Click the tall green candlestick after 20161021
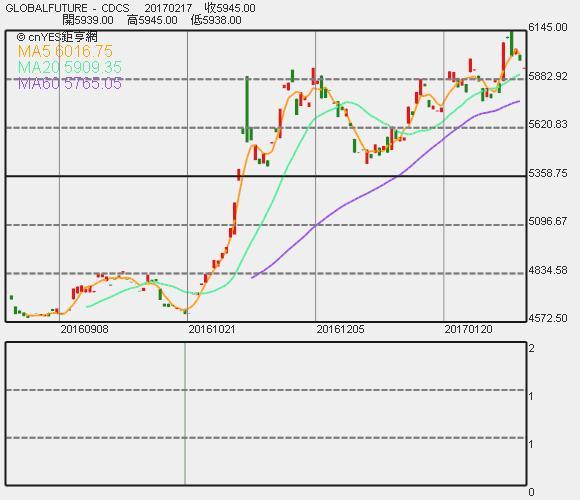 [247, 109]
